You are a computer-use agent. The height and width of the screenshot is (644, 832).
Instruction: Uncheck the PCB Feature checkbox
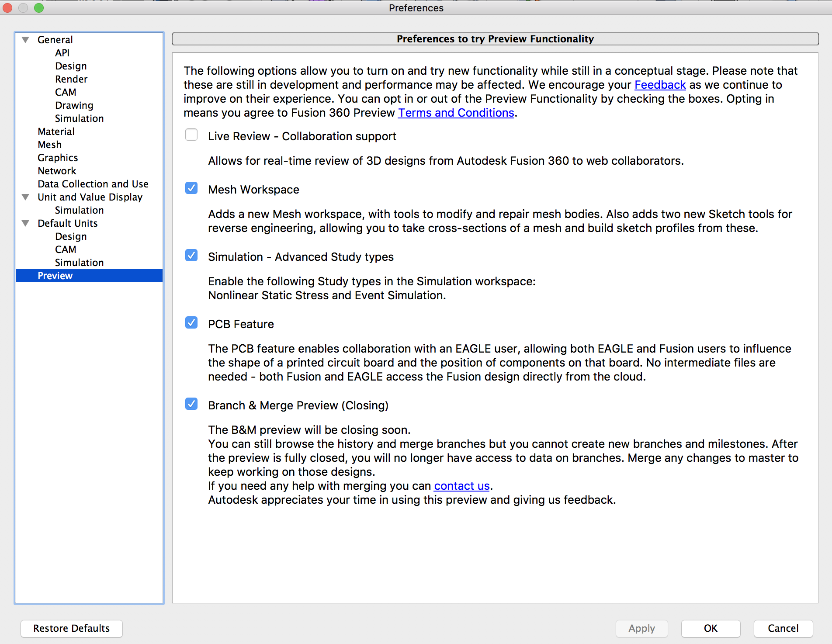[x=191, y=322]
